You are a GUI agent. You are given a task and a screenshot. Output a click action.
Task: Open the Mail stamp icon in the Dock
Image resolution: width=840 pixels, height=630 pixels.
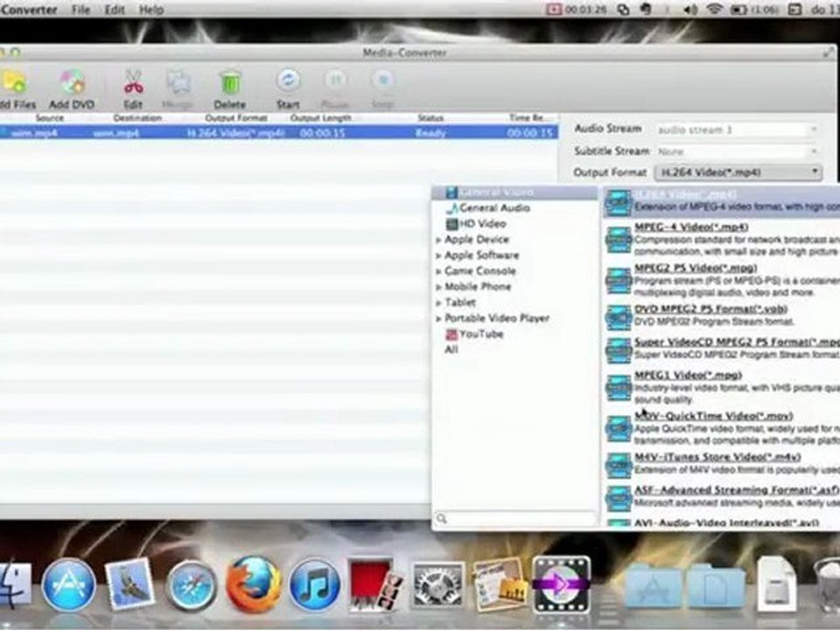click(129, 584)
